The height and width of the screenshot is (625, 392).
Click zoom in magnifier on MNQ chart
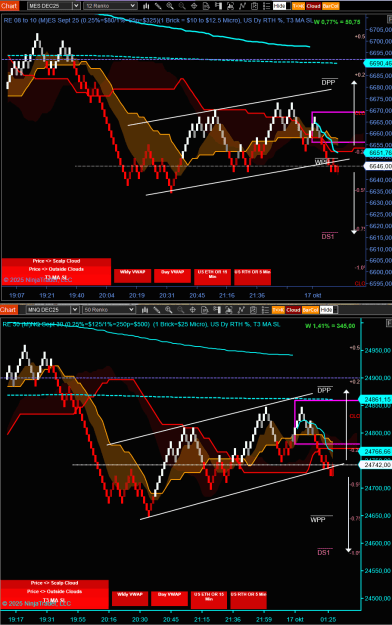[169, 310]
